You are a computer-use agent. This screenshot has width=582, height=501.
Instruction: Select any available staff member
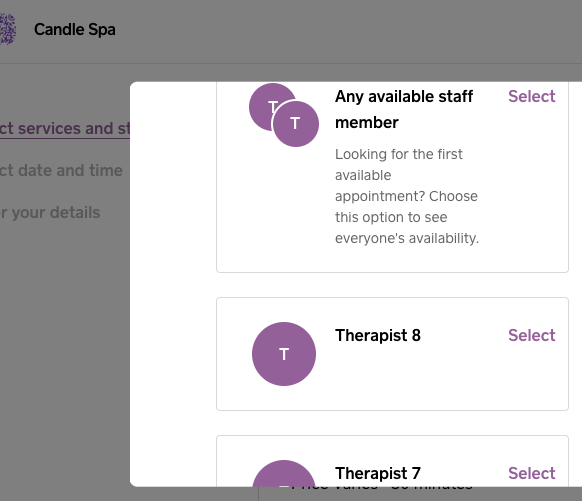click(532, 96)
